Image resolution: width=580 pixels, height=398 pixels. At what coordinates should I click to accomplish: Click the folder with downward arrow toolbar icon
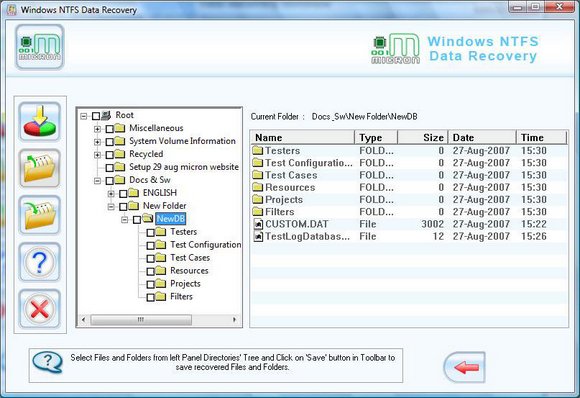(40, 215)
